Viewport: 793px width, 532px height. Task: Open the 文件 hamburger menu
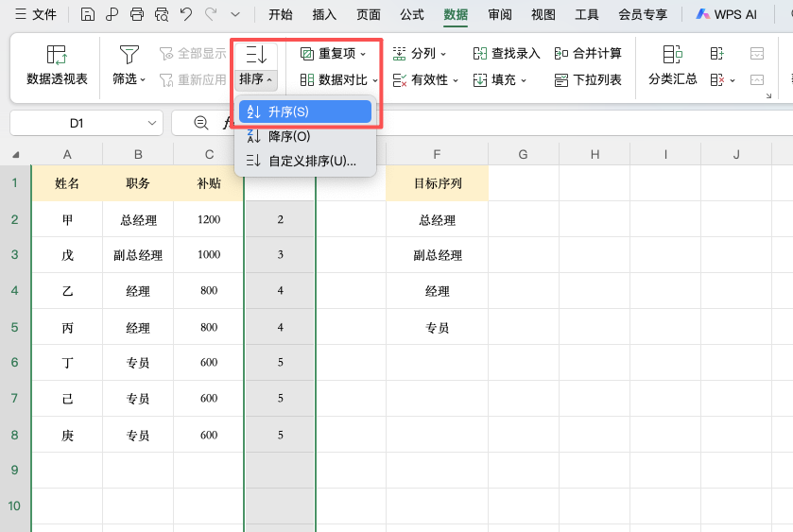(35, 14)
